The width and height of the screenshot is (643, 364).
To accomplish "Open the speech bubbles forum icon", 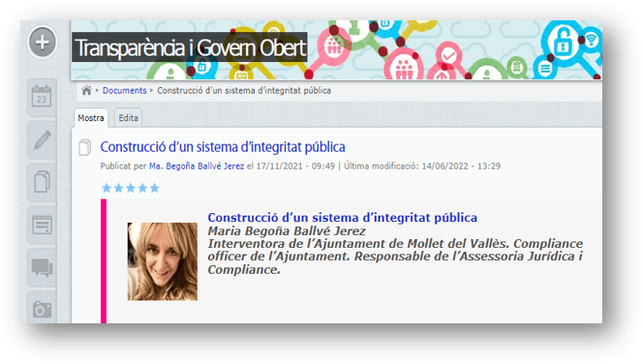I will point(42,268).
